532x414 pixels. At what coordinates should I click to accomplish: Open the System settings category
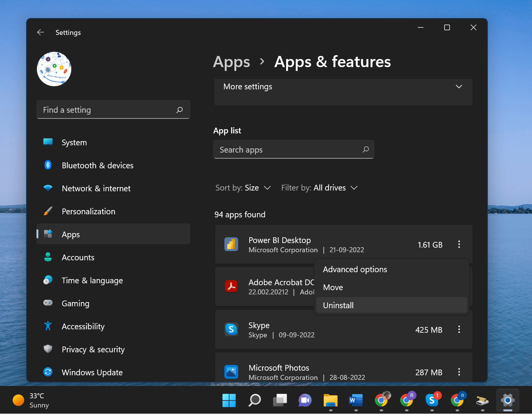tap(113, 143)
